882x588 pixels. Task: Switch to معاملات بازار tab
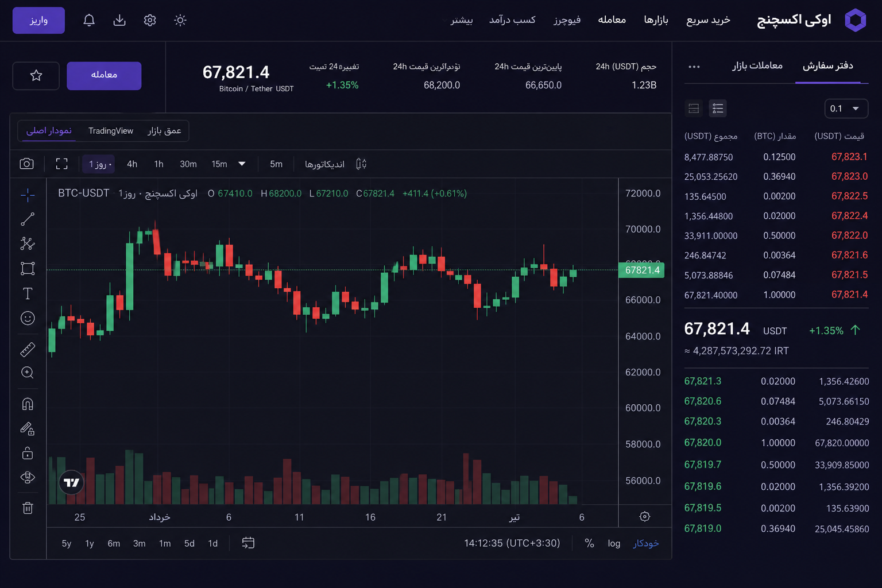point(757,66)
